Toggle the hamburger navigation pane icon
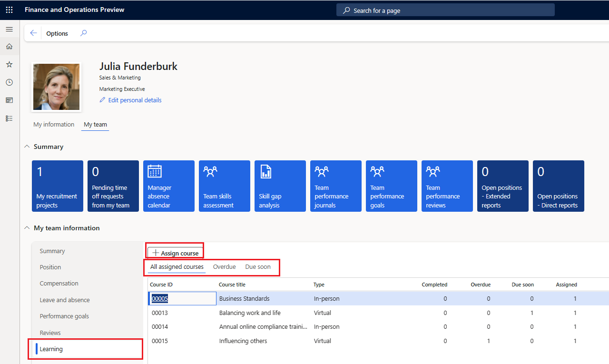609x364 pixels. pyautogui.click(x=9, y=30)
